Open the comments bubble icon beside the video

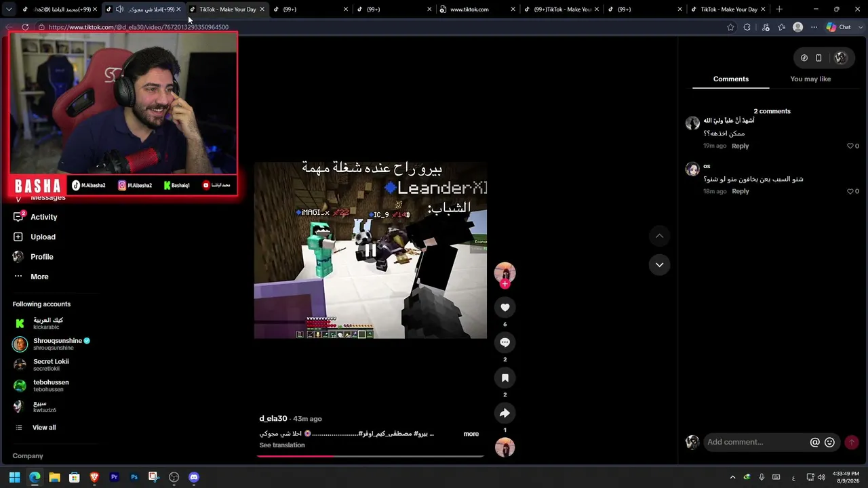tap(505, 343)
